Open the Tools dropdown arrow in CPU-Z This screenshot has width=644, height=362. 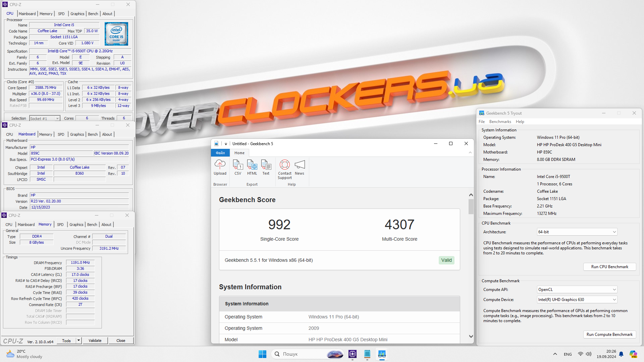(x=78, y=341)
